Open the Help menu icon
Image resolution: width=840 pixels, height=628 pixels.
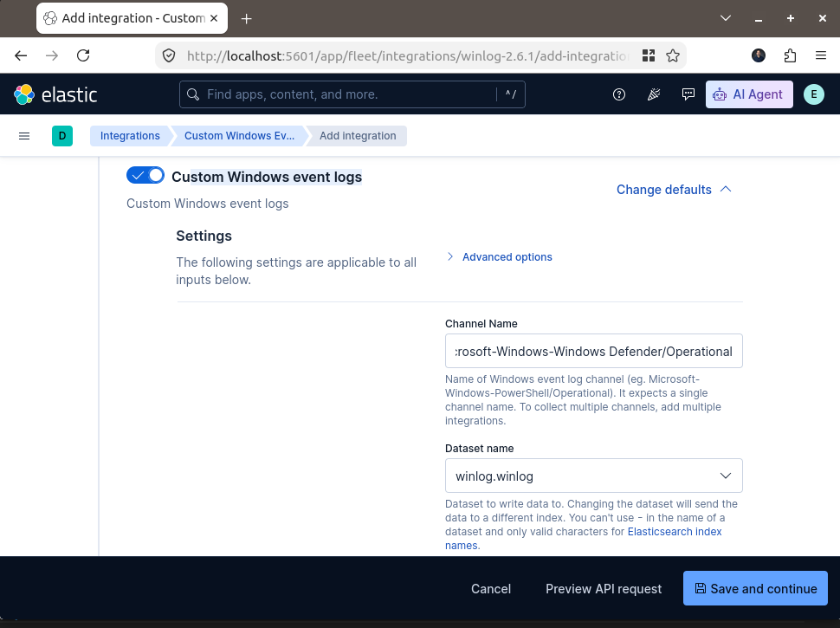619,94
